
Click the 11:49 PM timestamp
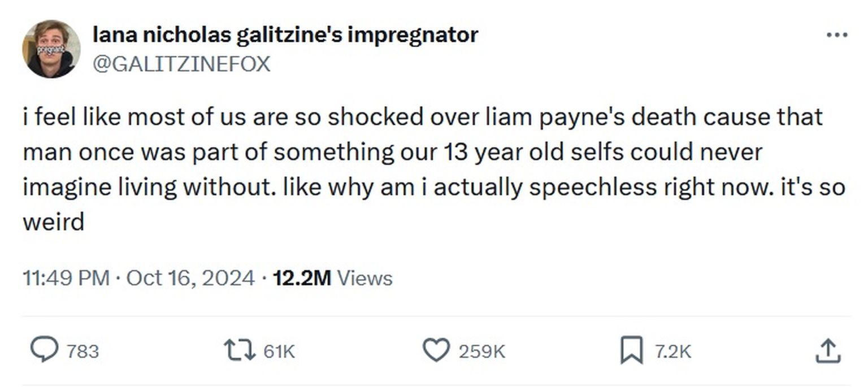pyautogui.click(x=66, y=278)
